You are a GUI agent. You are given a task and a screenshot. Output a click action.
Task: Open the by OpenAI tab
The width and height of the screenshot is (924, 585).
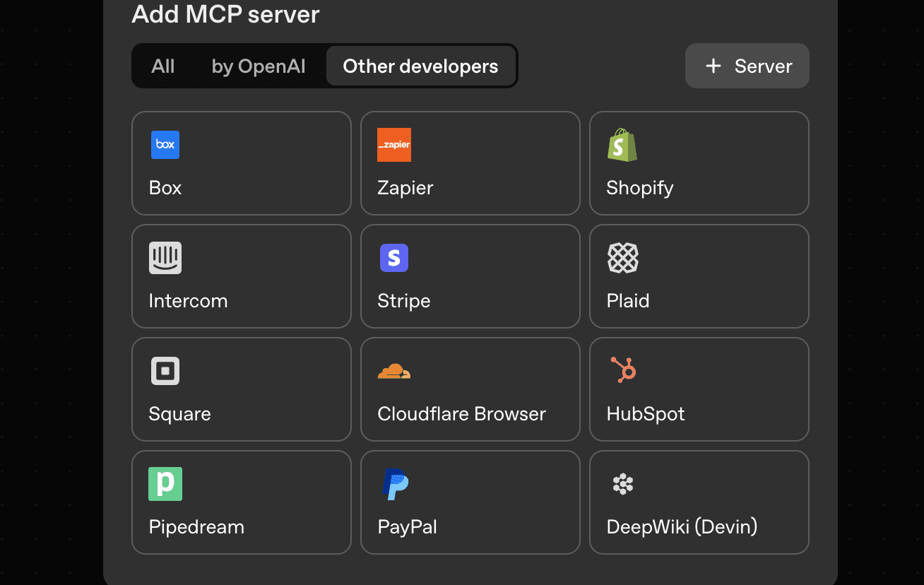coord(258,66)
